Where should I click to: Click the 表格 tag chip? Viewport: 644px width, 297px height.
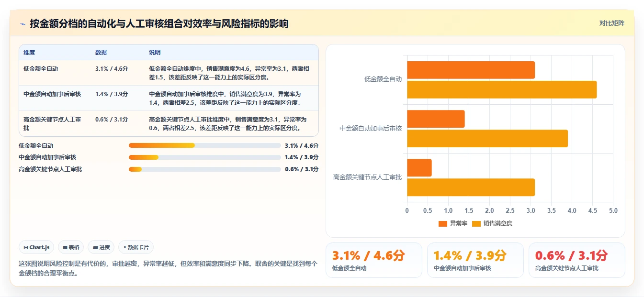(71, 247)
